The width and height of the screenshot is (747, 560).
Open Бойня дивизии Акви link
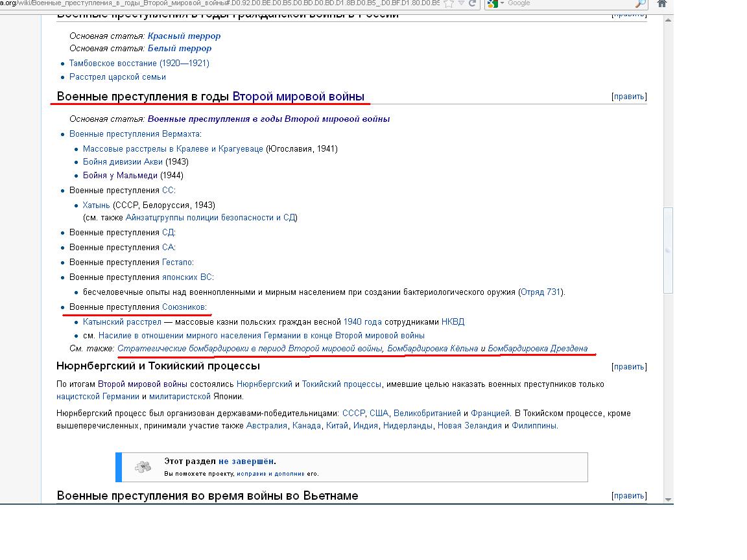pos(123,161)
